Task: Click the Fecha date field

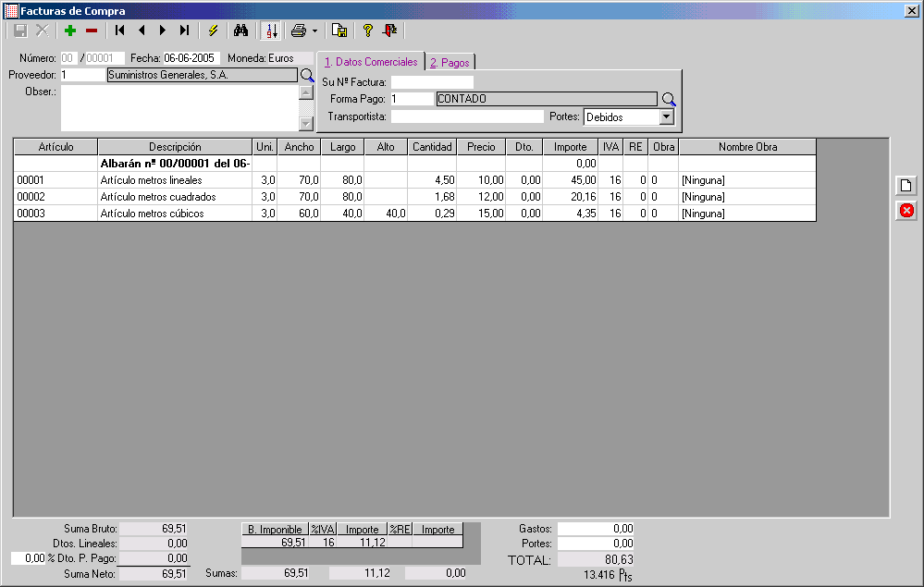Action: click(x=191, y=58)
